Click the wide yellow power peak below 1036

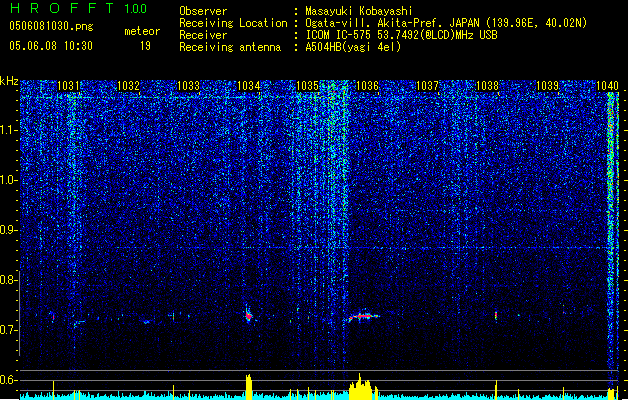coord(361,387)
